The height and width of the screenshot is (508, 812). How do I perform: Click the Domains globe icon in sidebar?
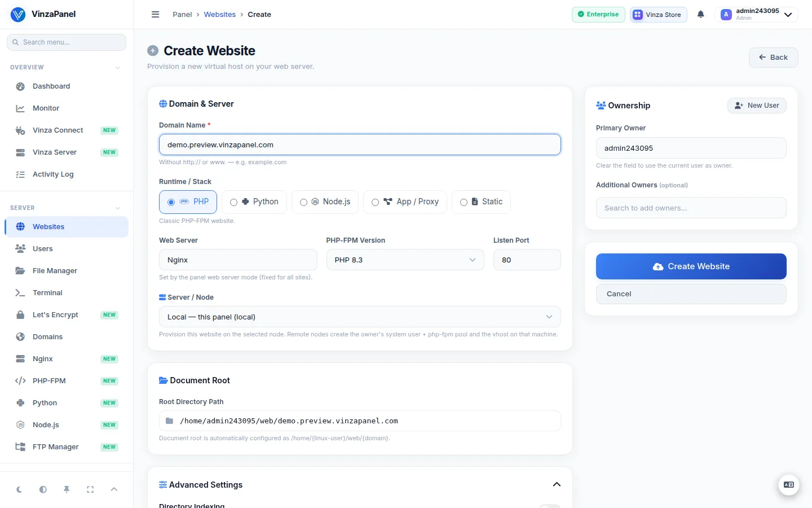pyautogui.click(x=20, y=336)
